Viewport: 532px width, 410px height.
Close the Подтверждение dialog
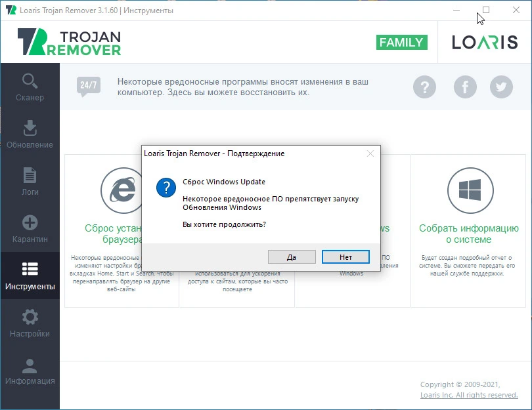point(370,154)
